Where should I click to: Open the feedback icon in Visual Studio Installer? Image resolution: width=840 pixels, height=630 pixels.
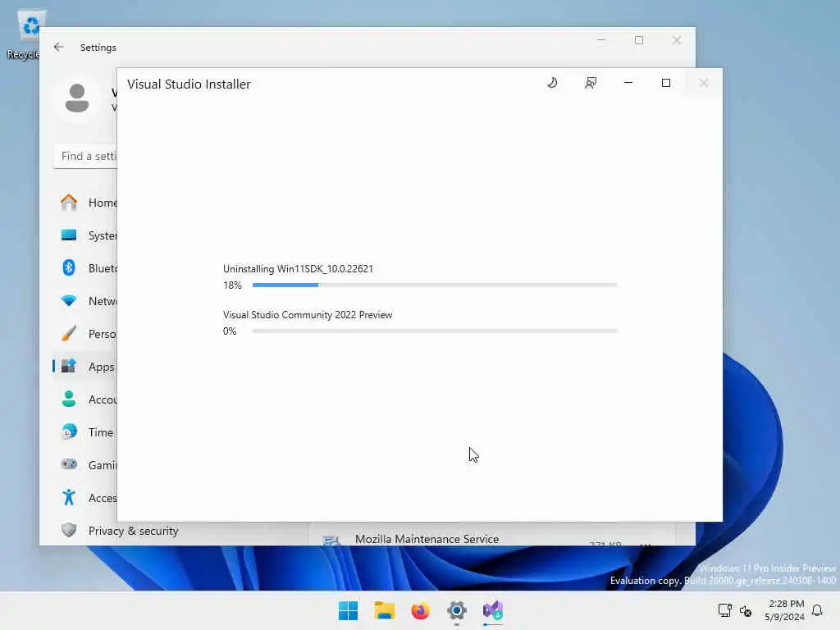[x=591, y=83]
